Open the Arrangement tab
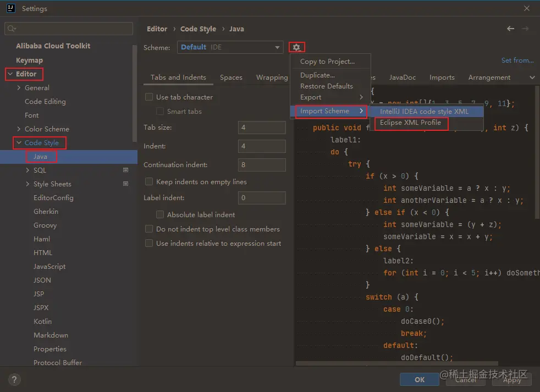 point(489,78)
